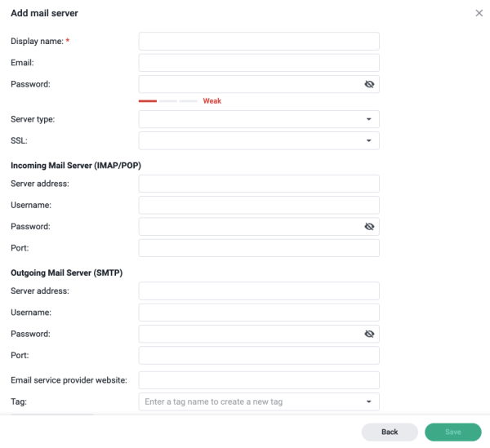This screenshot has width=490, height=448.
Task: Click the green Save button
Action: [x=452, y=432]
